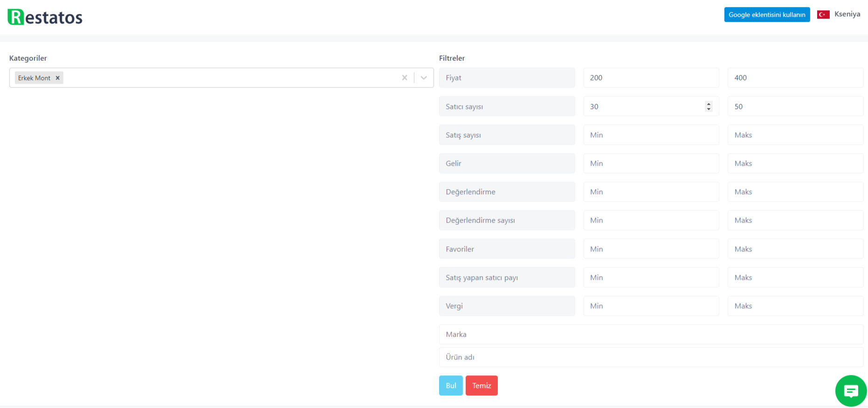
Task: Click the Değerlendirme filter label
Action: [507, 192]
